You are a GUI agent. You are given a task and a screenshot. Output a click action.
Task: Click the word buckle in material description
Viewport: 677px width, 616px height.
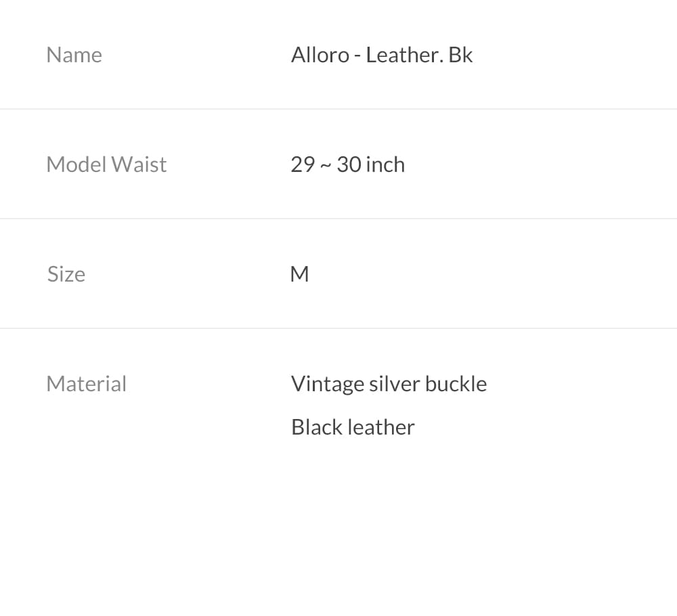456,384
